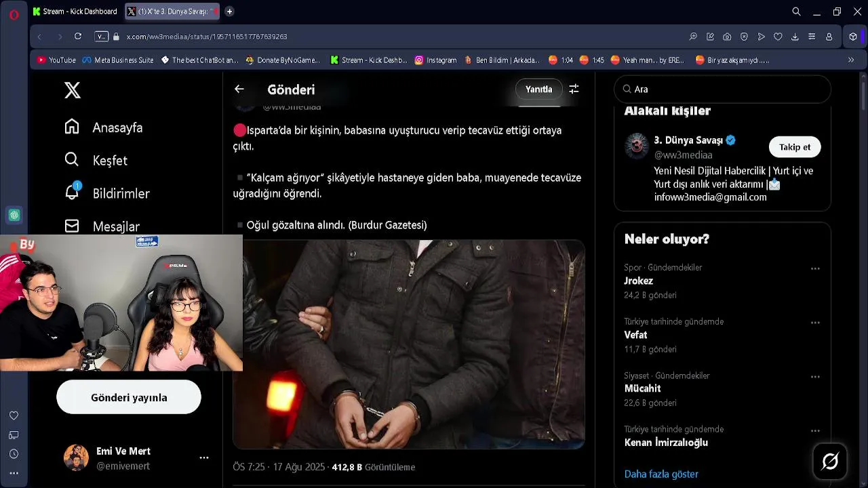This screenshot has height=488, width=868.
Task: Open the 1:45 bookmark
Action: click(591, 60)
